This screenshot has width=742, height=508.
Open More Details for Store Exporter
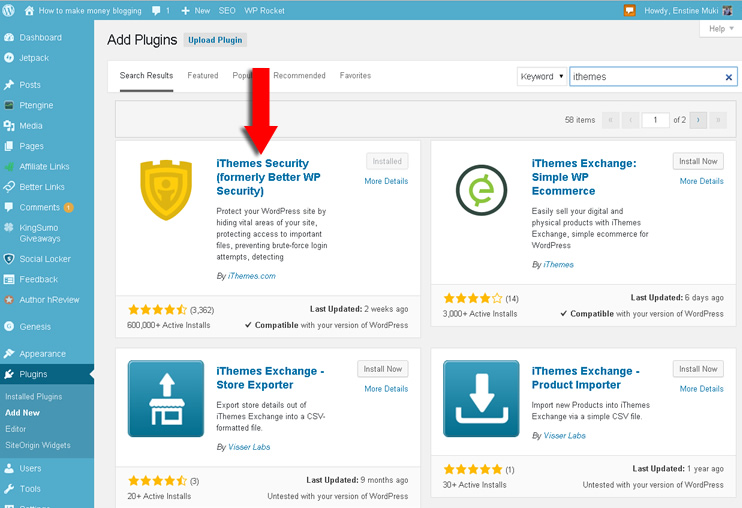[x=386, y=389]
